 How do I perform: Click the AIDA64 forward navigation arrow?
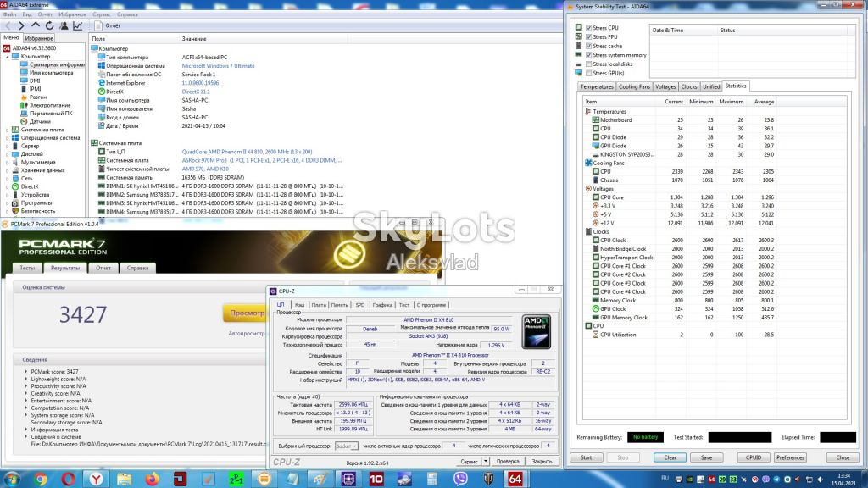(21, 25)
